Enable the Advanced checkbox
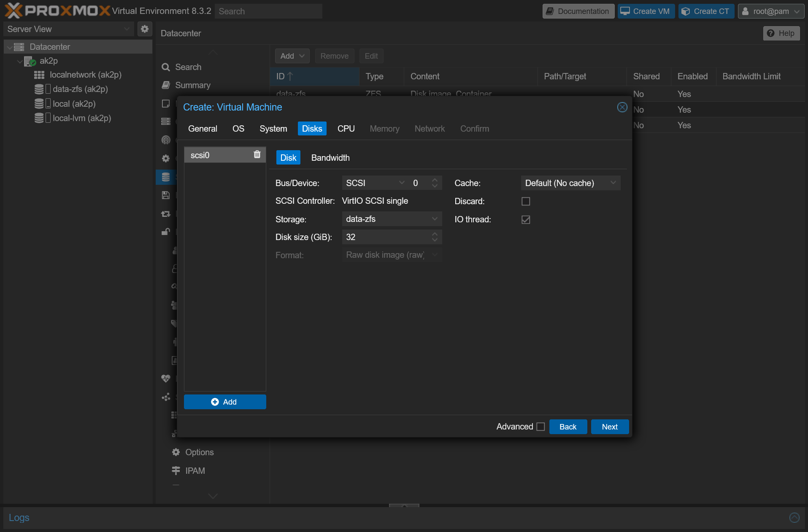 540,427
